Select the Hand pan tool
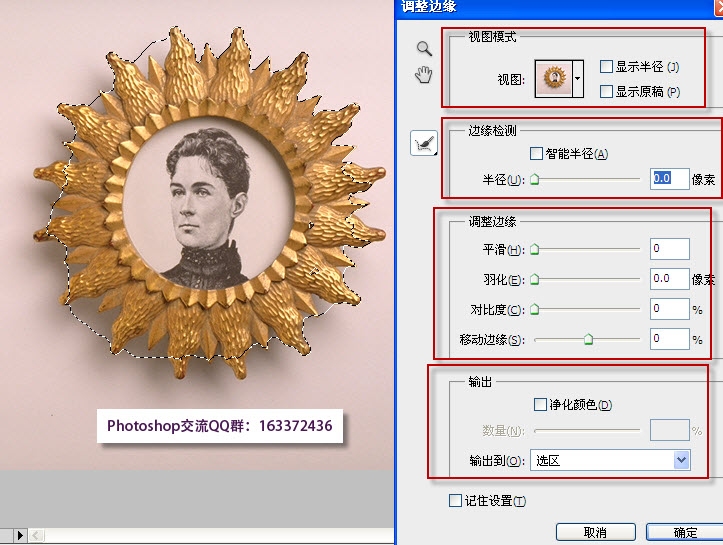The height and width of the screenshot is (545, 723). tap(424, 74)
